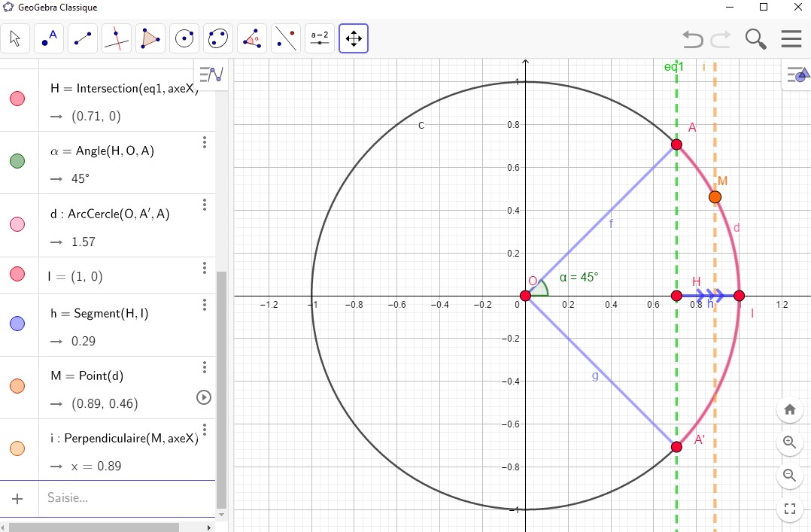This screenshot has width=811, height=532.
Task: Select the Line through two points tool
Action: [83, 38]
